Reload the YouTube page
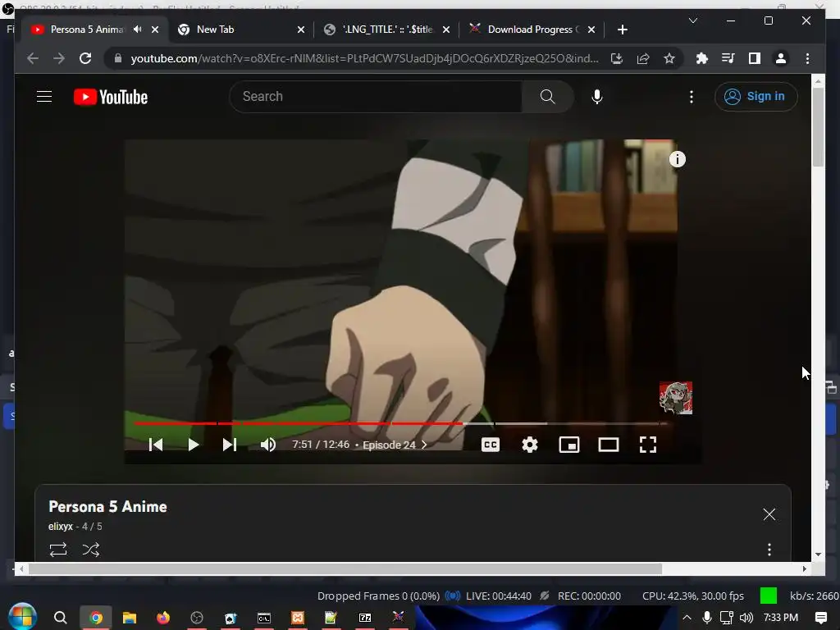 pyautogui.click(x=85, y=58)
